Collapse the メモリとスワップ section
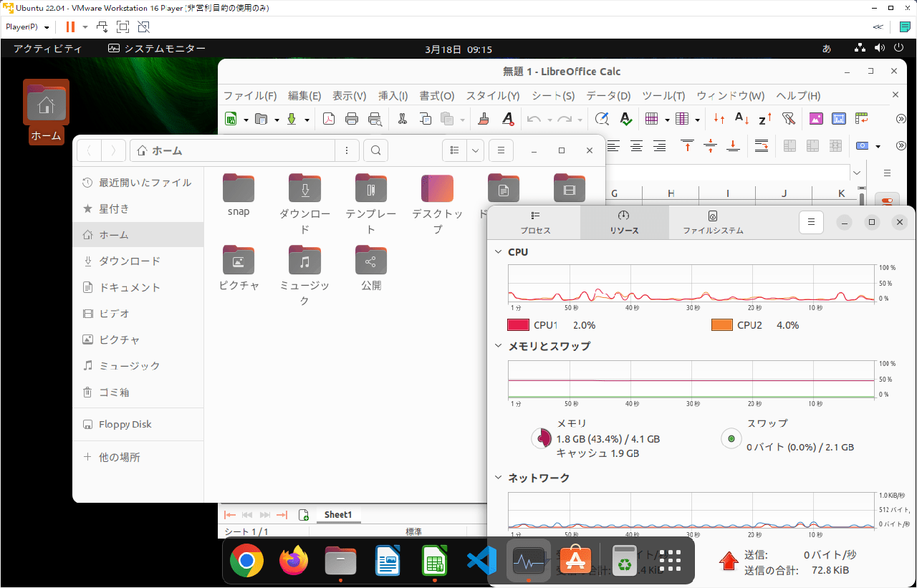917x588 pixels. (499, 346)
